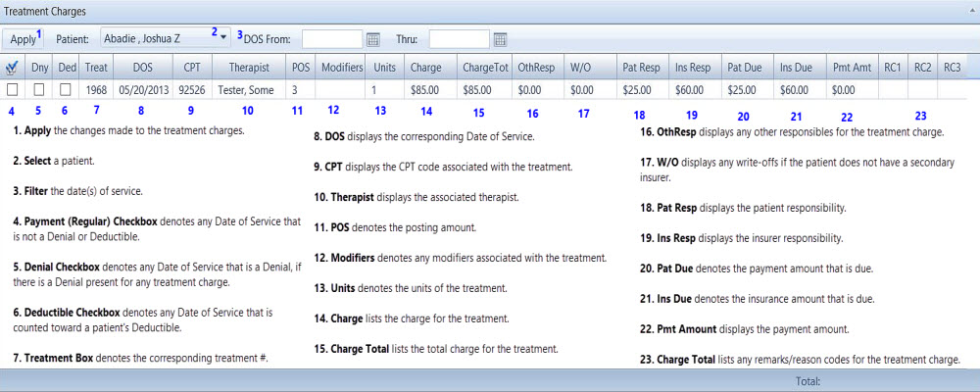Select the date cell 05/20/2013
This screenshot has height=392, width=980.
(x=143, y=90)
